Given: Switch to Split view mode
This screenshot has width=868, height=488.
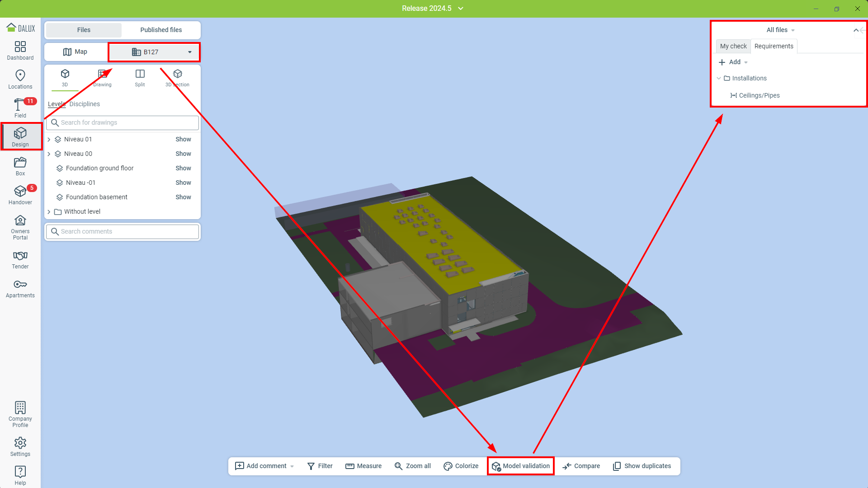Looking at the screenshot, I should tap(140, 78).
